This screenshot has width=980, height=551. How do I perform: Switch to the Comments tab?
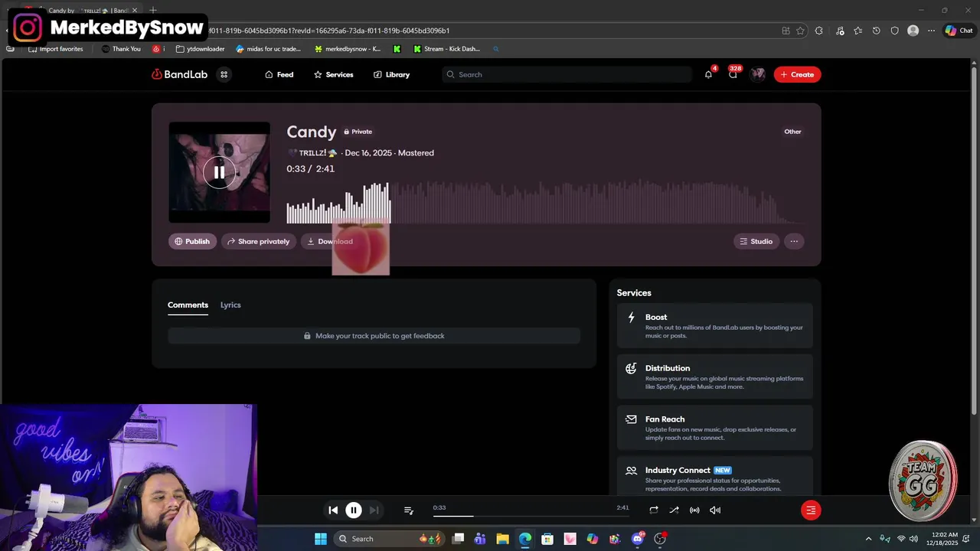[188, 305]
